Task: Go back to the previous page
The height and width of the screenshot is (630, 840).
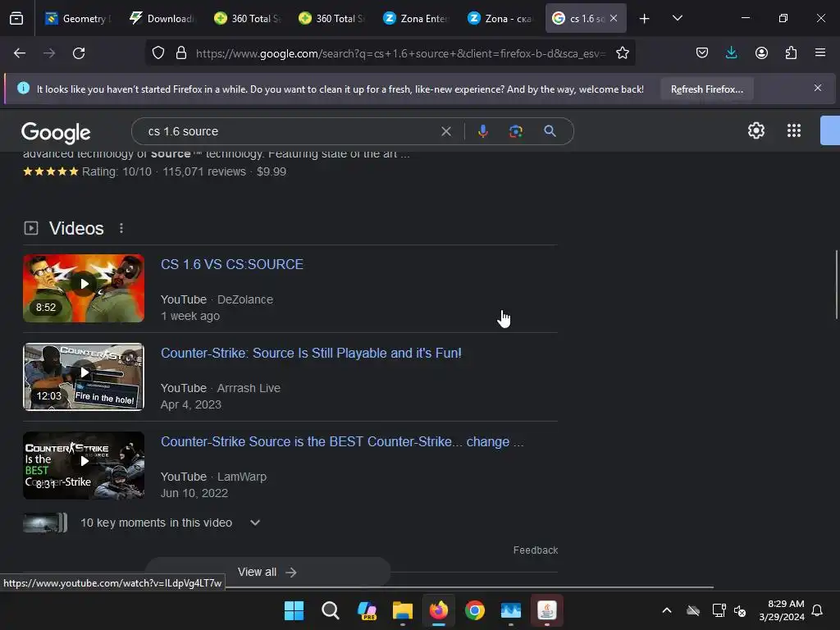Action: click(20, 53)
